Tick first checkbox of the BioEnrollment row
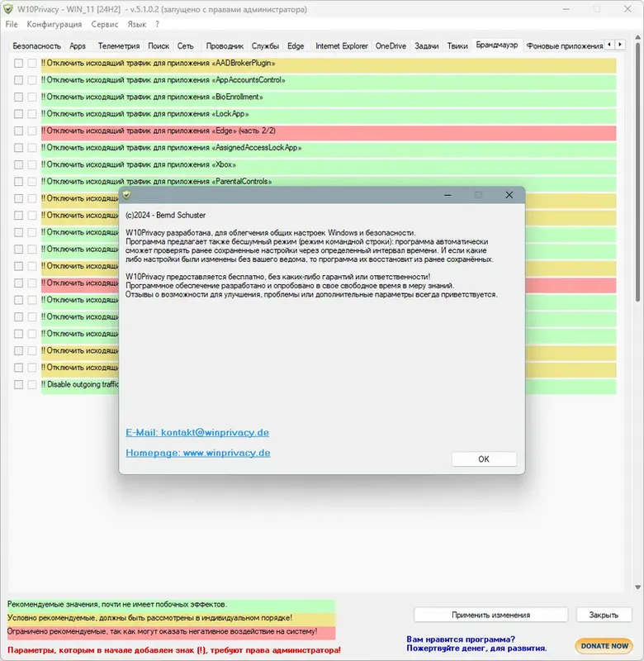 point(18,97)
